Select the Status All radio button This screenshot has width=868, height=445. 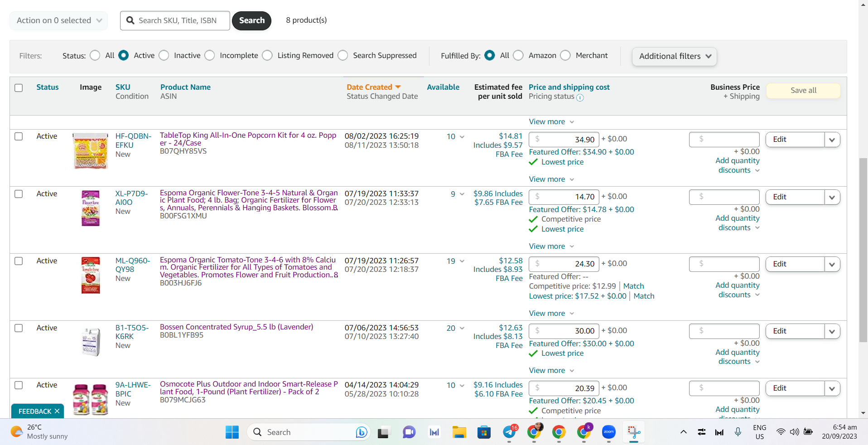[95, 55]
